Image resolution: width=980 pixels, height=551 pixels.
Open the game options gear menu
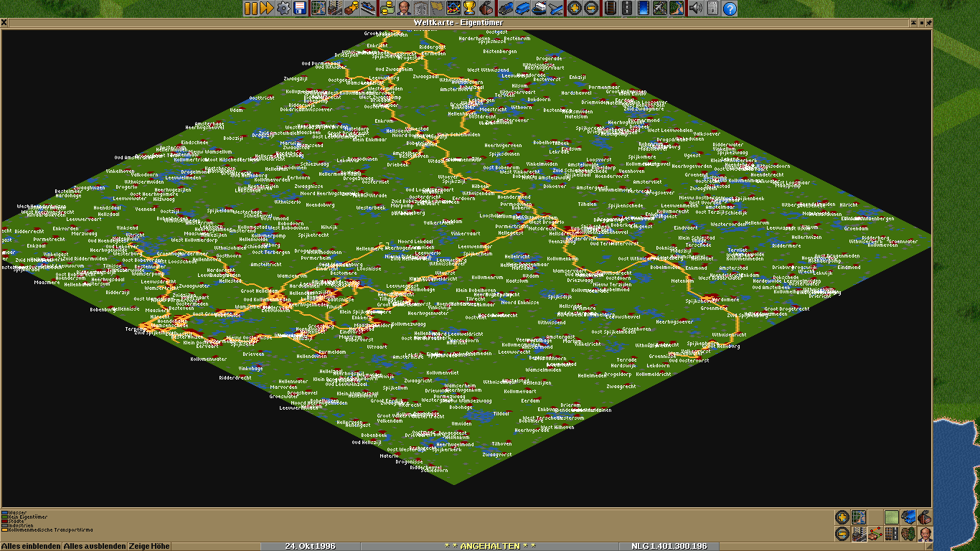pyautogui.click(x=283, y=9)
